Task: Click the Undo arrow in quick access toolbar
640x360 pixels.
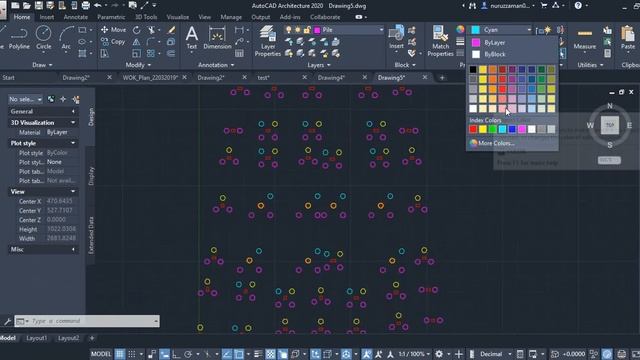Action: (x=98, y=6)
